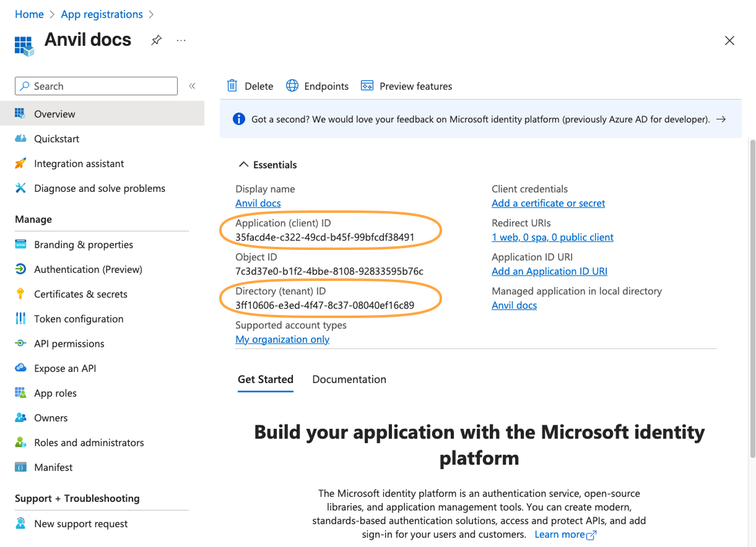This screenshot has width=756, height=547.
Task: Open Integration assistant rocket icon
Action: click(20, 163)
